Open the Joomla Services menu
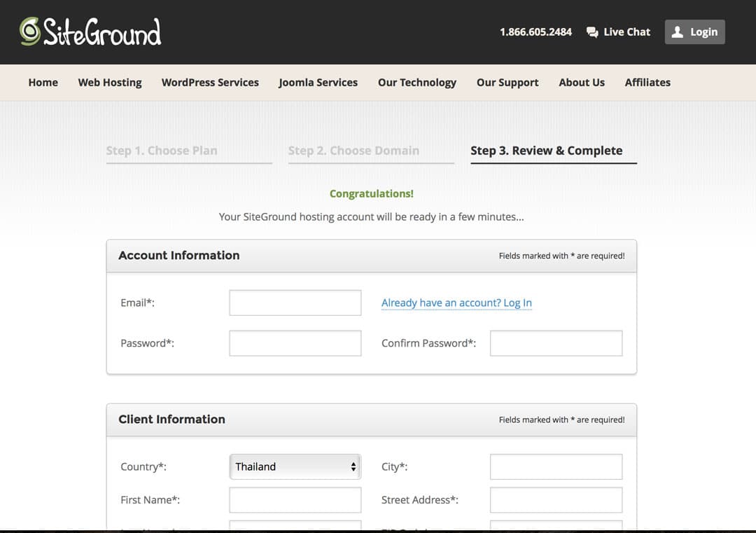Viewport: 756px width, 533px height. coord(318,82)
